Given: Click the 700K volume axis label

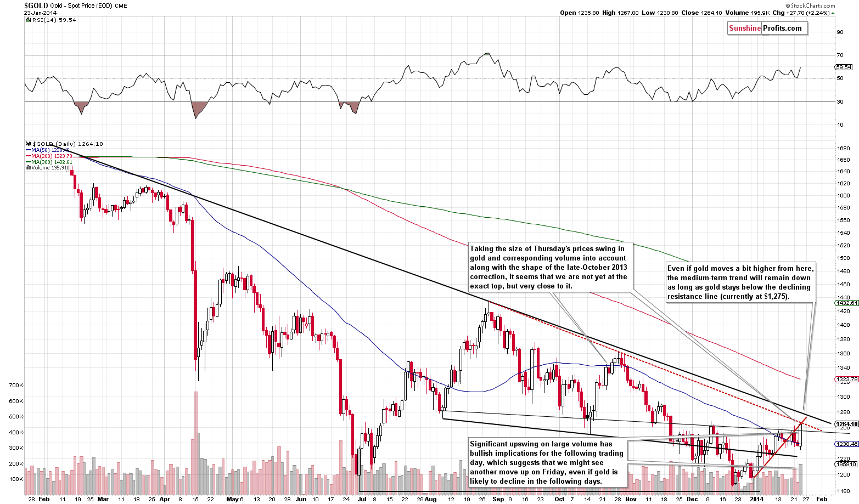Looking at the screenshot, I should coord(16,386).
